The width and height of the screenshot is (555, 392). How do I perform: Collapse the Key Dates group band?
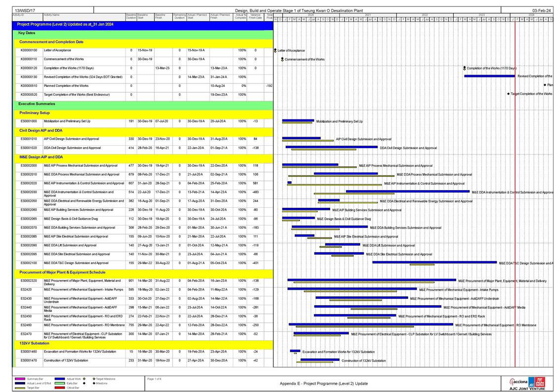(29, 32)
